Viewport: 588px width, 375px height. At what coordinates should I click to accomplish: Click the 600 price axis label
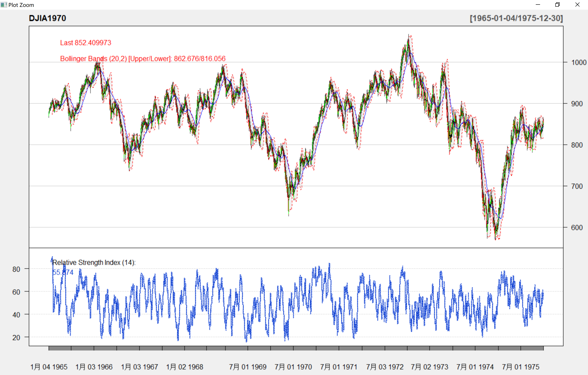(x=577, y=228)
